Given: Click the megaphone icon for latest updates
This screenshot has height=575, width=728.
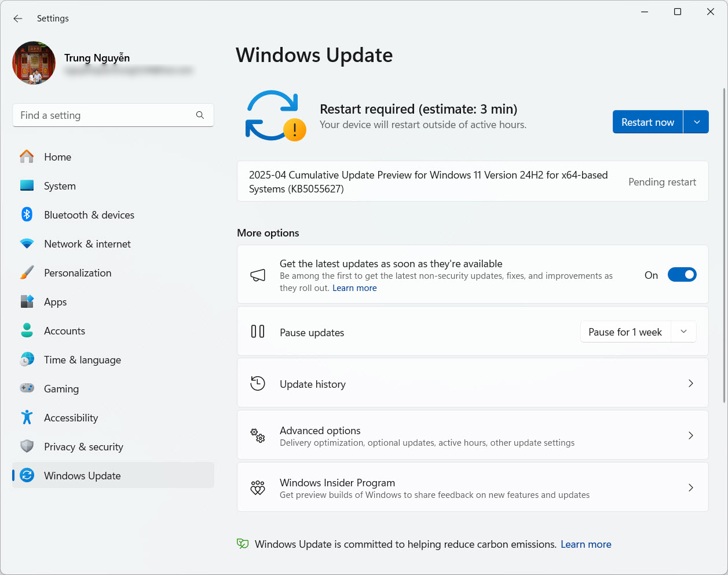Looking at the screenshot, I should [258, 275].
